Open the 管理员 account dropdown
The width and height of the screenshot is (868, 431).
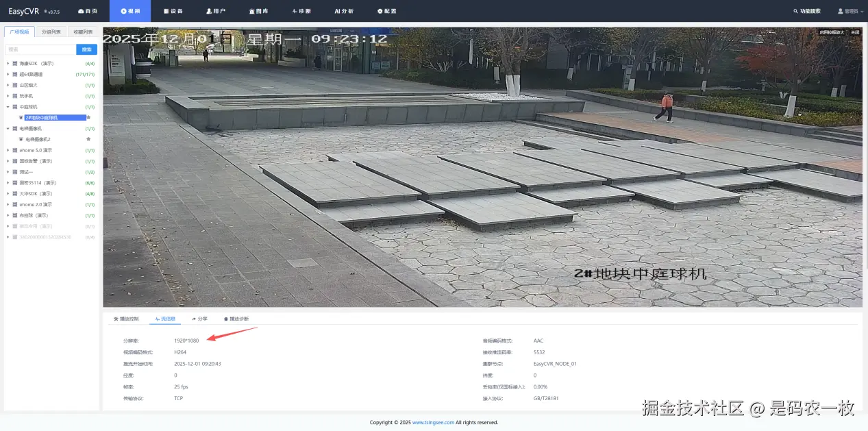(x=850, y=11)
